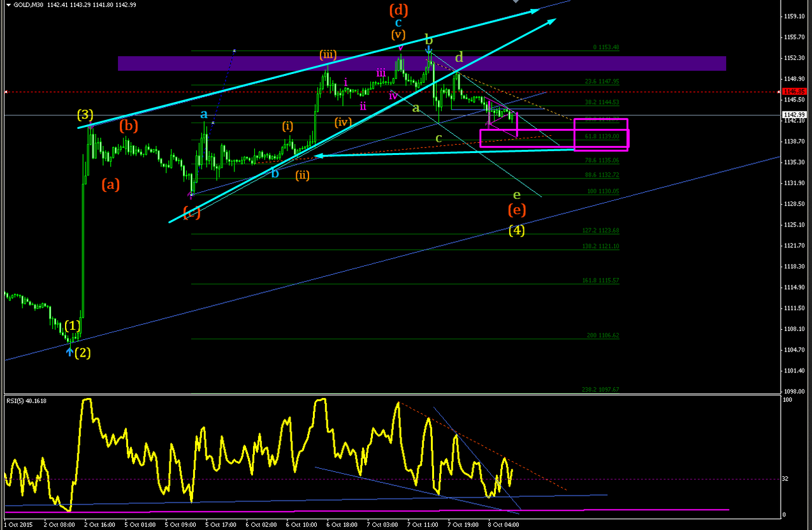812x530 pixels.
Task: Click the Fibonacci 38.2 1144.53 level label
Action: [x=602, y=102]
